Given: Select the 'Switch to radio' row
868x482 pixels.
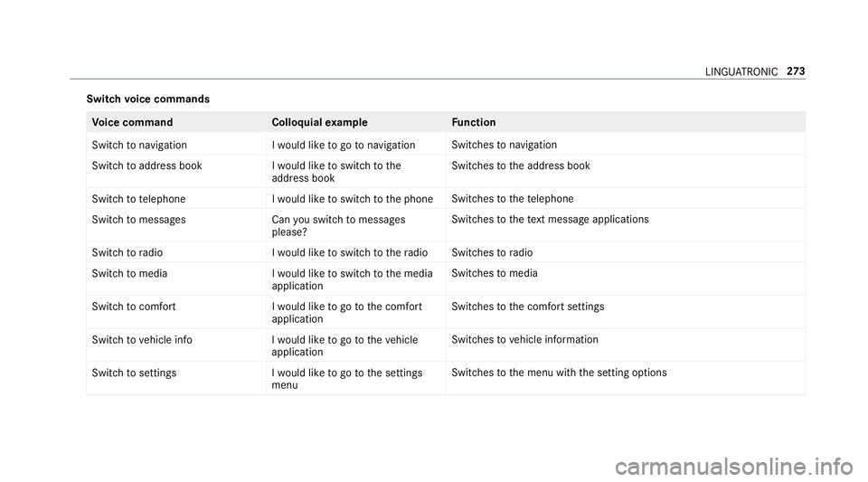Looking at the screenshot, I should [446, 252].
